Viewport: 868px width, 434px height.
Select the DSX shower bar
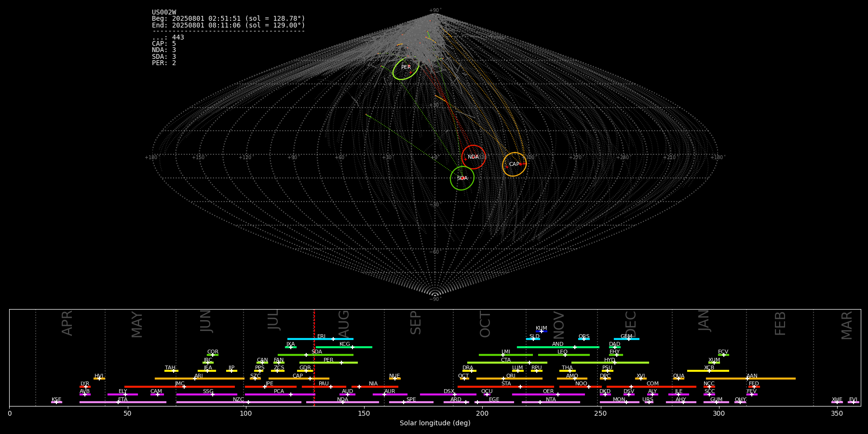(448, 394)
